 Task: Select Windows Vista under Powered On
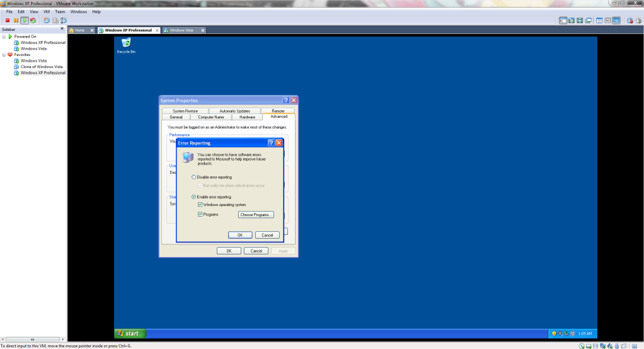click(33, 49)
